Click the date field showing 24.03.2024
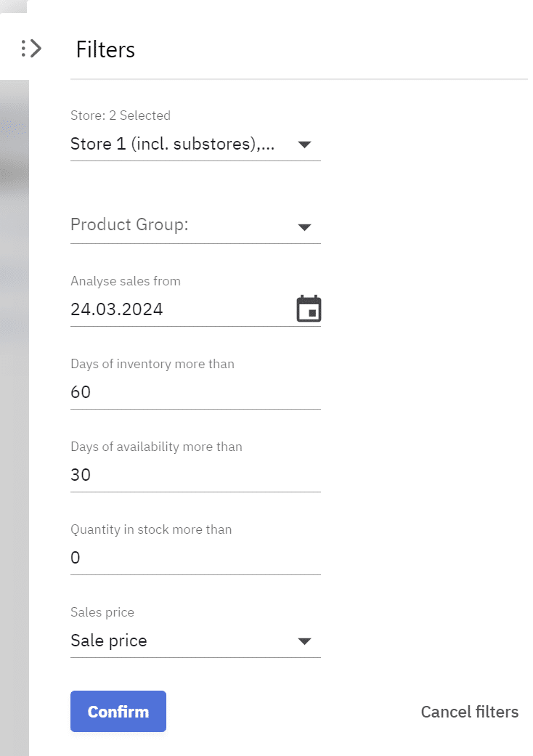The image size is (533, 756). [x=117, y=309]
